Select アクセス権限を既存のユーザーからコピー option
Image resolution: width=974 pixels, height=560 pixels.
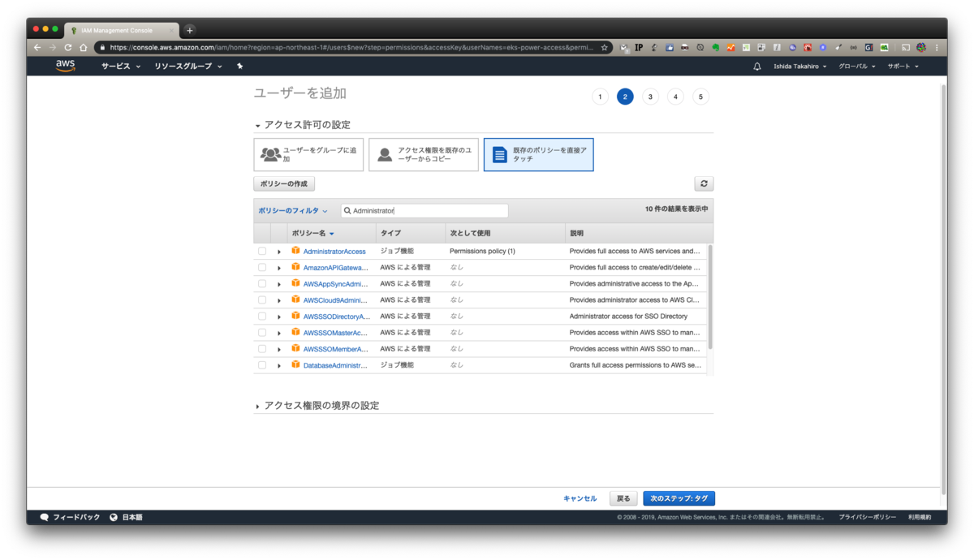point(424,154)
